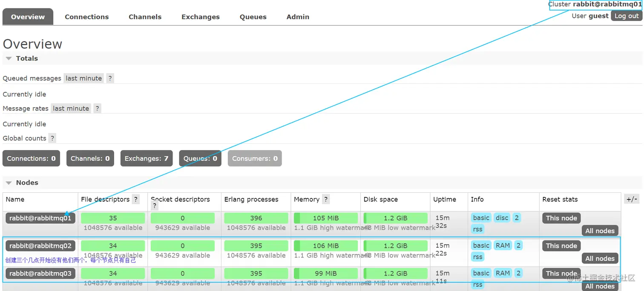
Task: Click the Channels: 0 count button
Action: click(x=90, y=158)
